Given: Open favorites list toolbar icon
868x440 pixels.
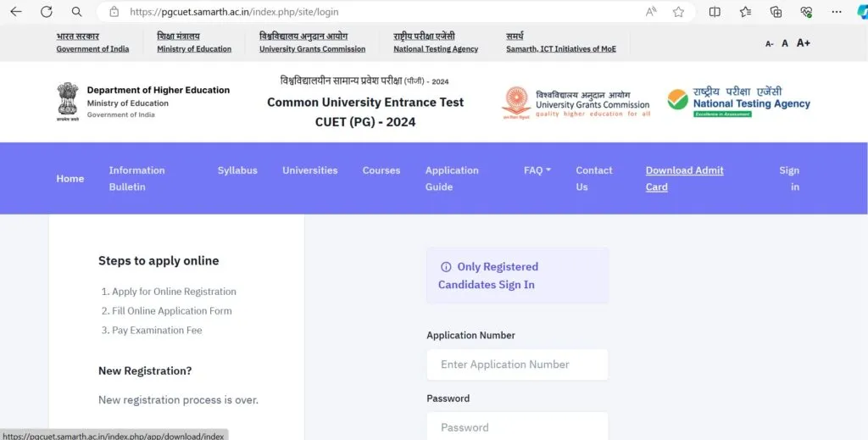Looking at the screenshot, I should [745, 12].
